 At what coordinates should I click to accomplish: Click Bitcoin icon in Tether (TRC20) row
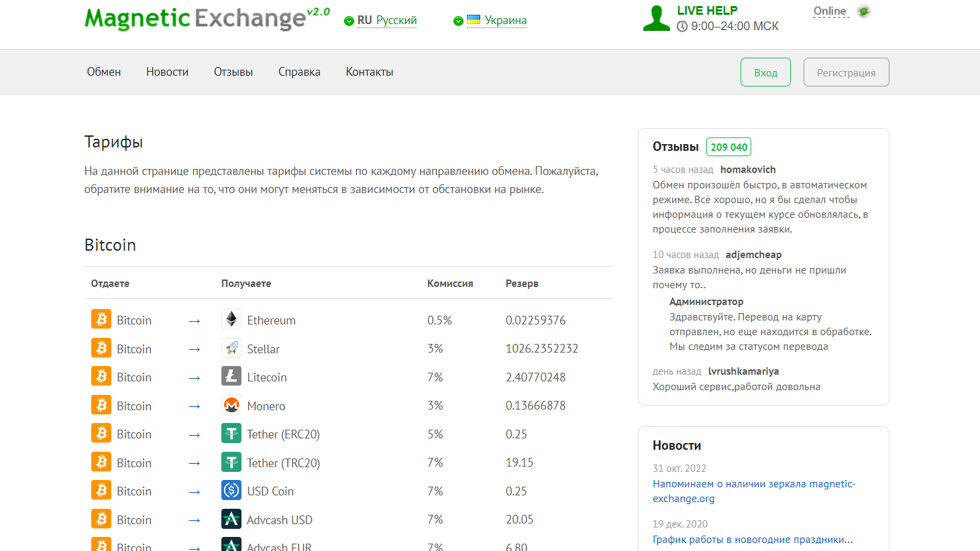pos(101,462)
